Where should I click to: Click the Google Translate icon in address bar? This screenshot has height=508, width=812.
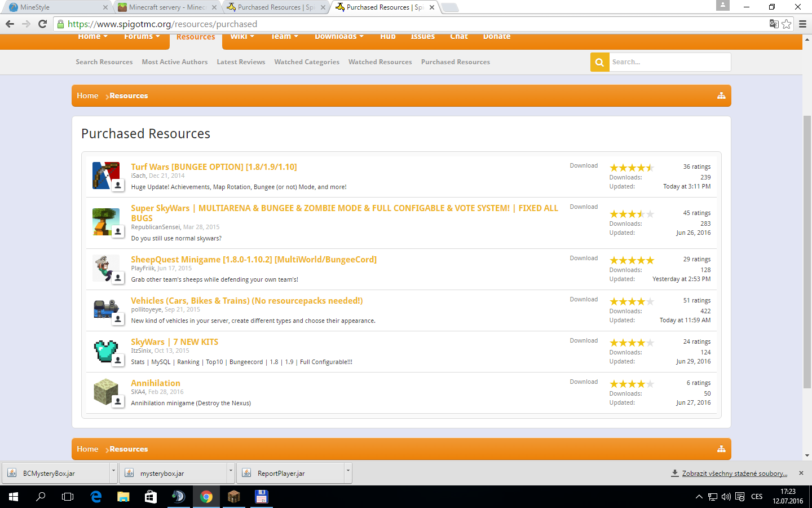[x=774, y=24]
